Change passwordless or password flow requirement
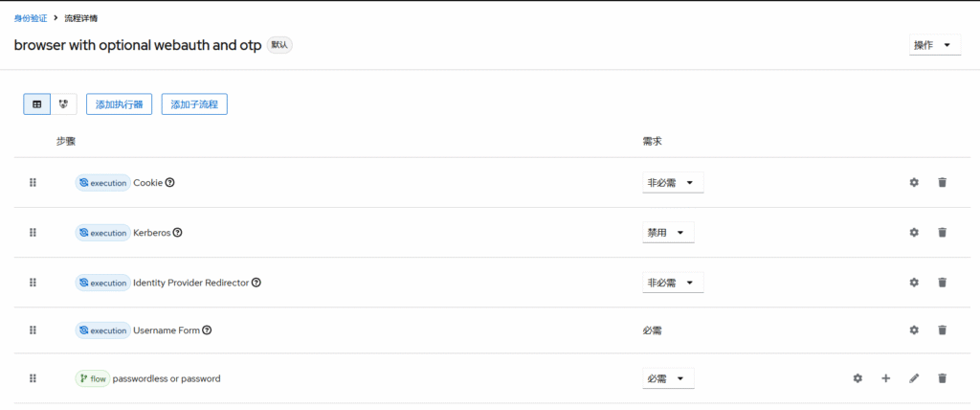The width and height of the screenshot is (980, 410). coord(668,378)
